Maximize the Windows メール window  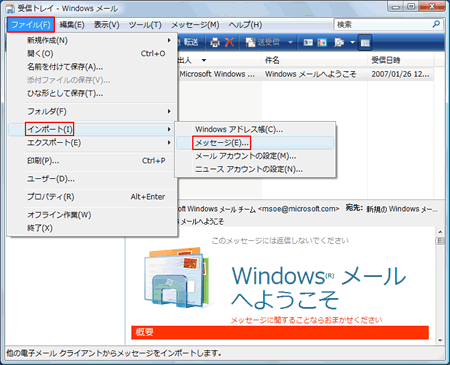411,6
